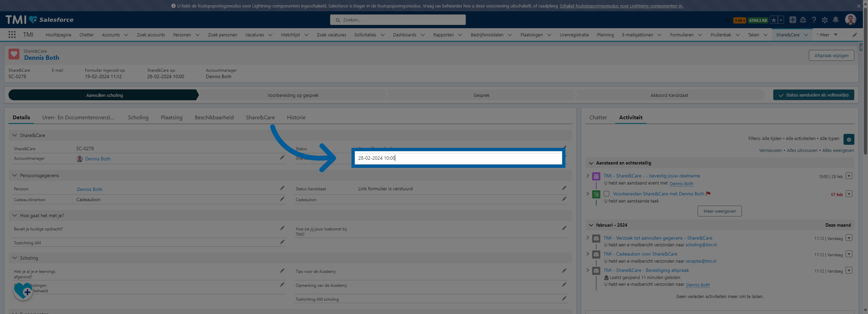Open the Chatter tab in side panel
The height and width of the screenshot is (314, 868).
point(598,118)
